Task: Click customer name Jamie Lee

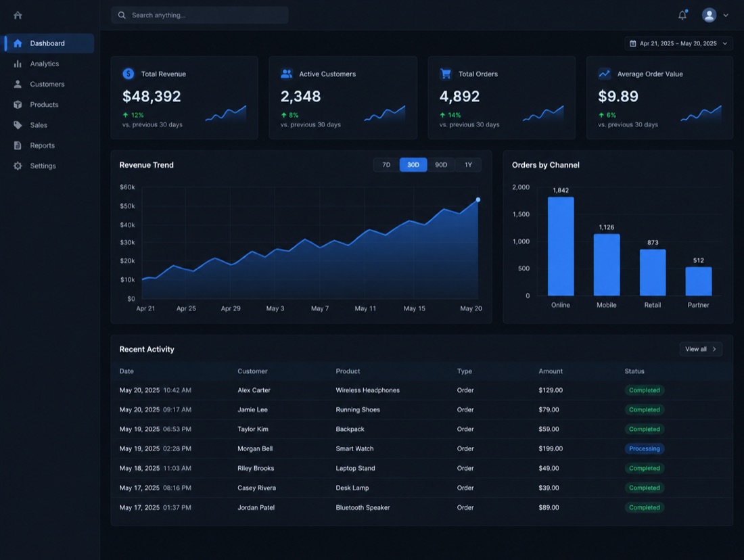Action: pos(252,410)
